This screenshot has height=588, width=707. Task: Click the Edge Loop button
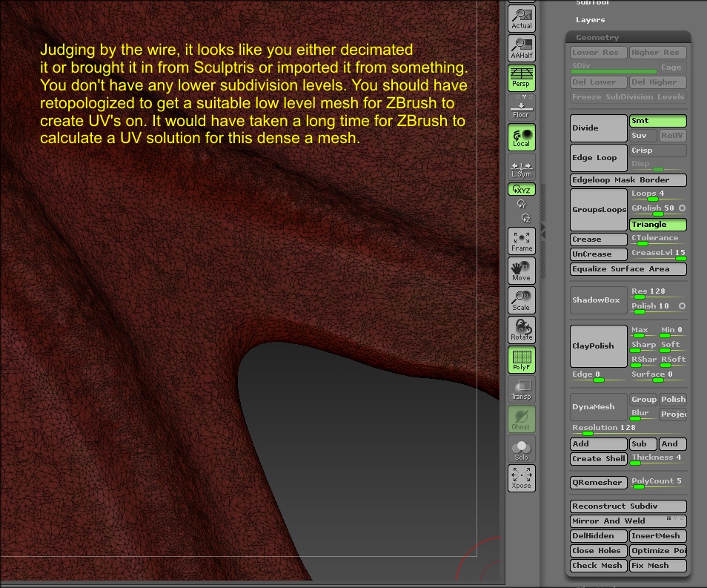coord(598,157)
